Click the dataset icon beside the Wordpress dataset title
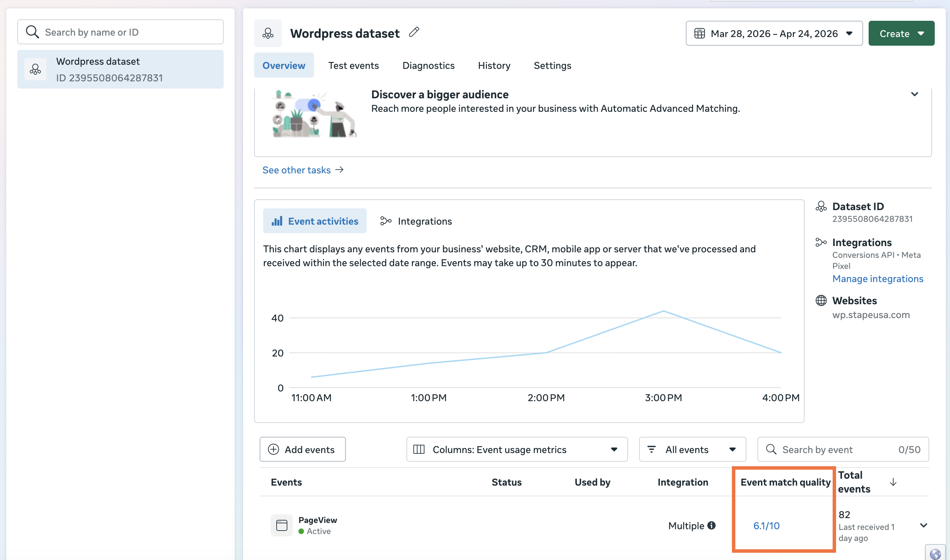The width and height of the screenshot is (950, 560). click(x=268, y=33)
